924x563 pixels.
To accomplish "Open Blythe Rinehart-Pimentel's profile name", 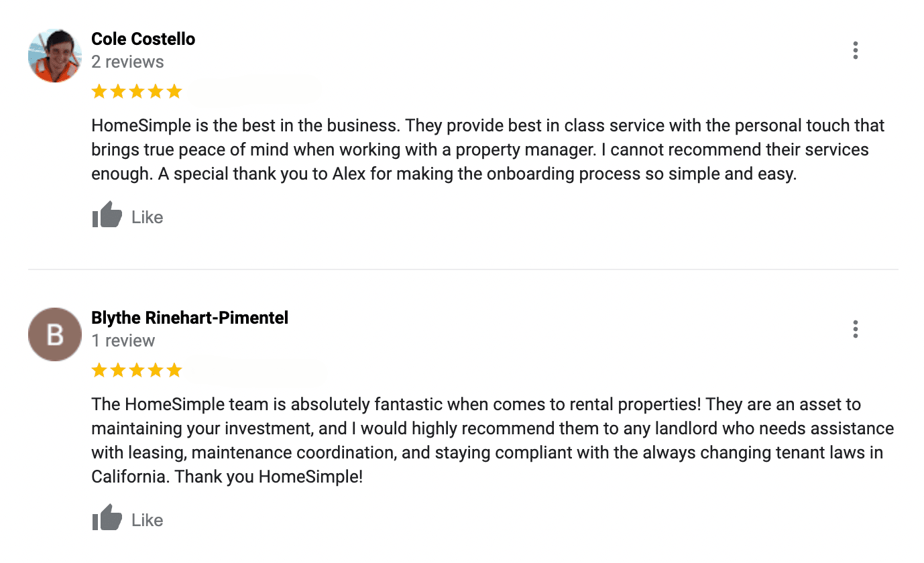I will pyautogui.click(x=190, y=318).
